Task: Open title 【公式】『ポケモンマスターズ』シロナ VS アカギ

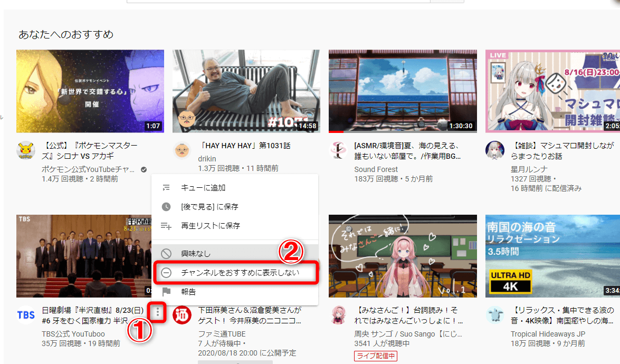Action: point(90,151)
